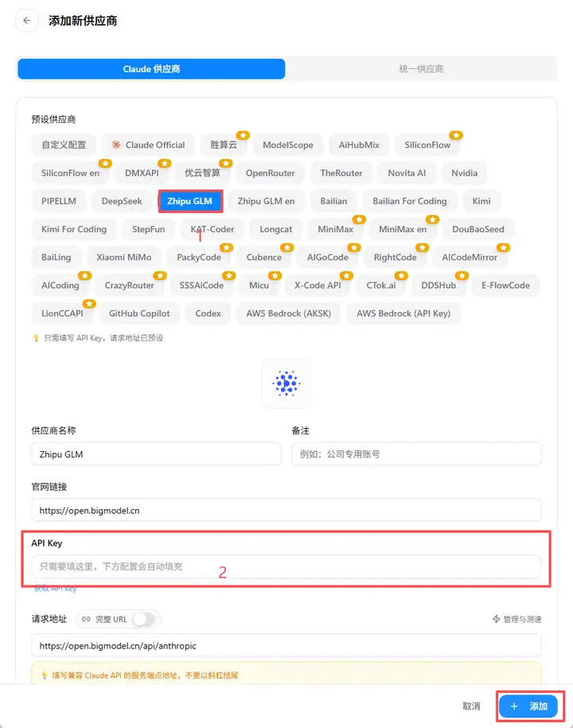Go back using the arrow button

click(x=26, y=21)
